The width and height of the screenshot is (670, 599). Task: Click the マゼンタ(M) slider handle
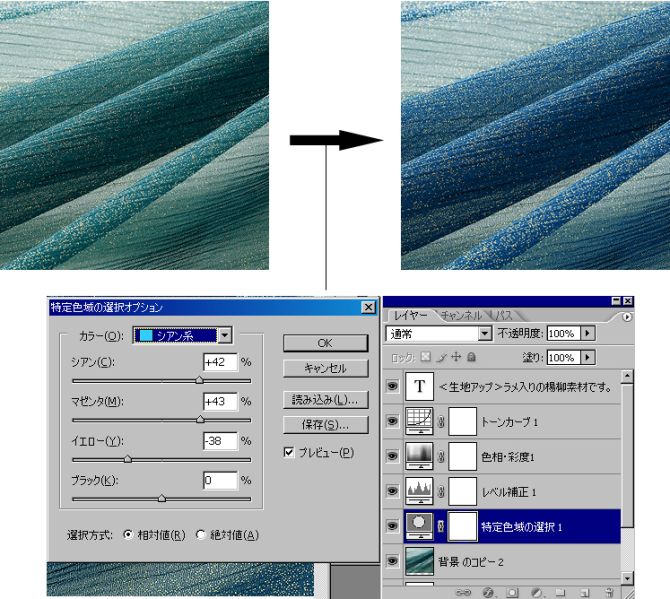click(200, 419)
